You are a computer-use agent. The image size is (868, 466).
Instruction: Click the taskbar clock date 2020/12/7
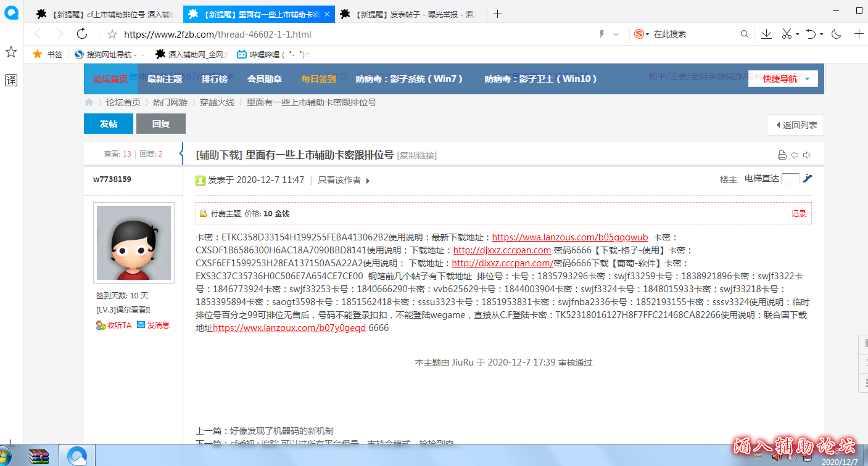coord(840,461)
